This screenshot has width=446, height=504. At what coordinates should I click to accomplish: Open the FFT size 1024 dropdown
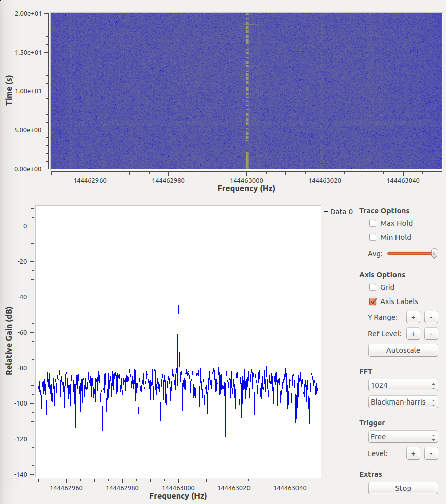tap(403, 385)
